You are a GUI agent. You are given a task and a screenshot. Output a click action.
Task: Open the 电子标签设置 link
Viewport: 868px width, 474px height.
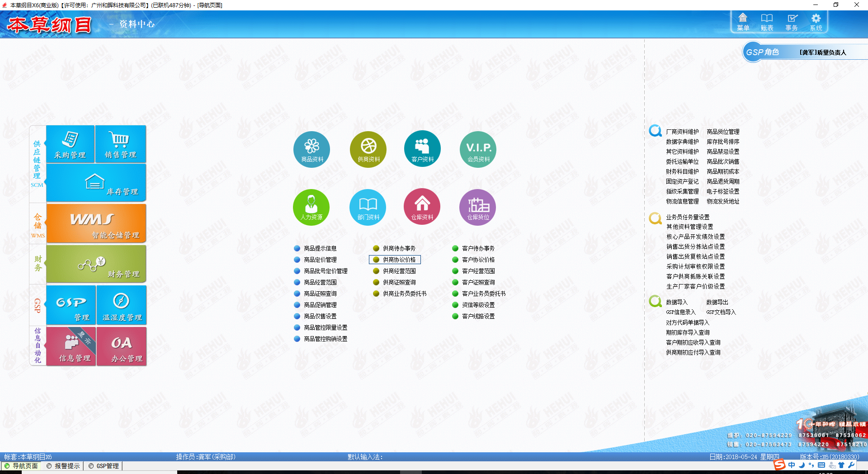723,191
